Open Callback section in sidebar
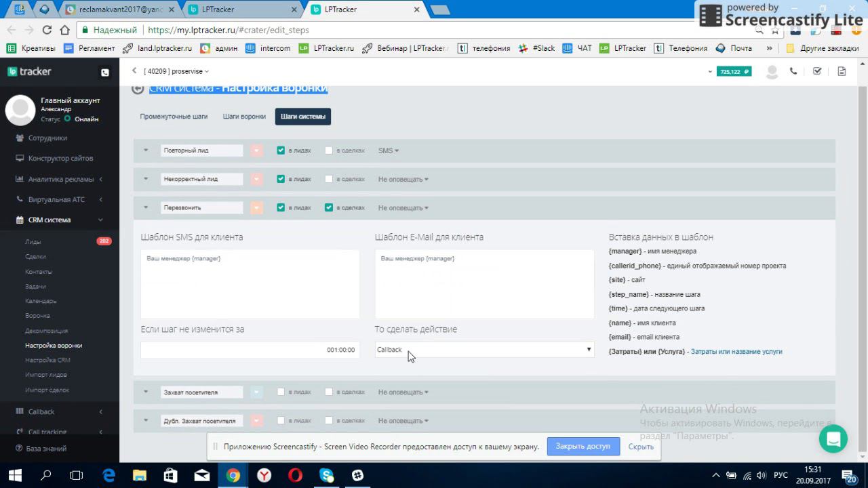868x488 pixels. pos(41,411)
